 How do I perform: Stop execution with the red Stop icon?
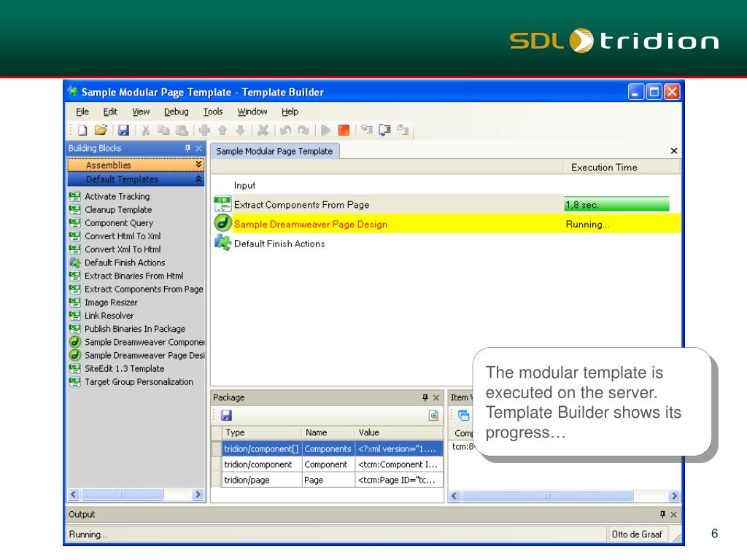tap(344, 130)
